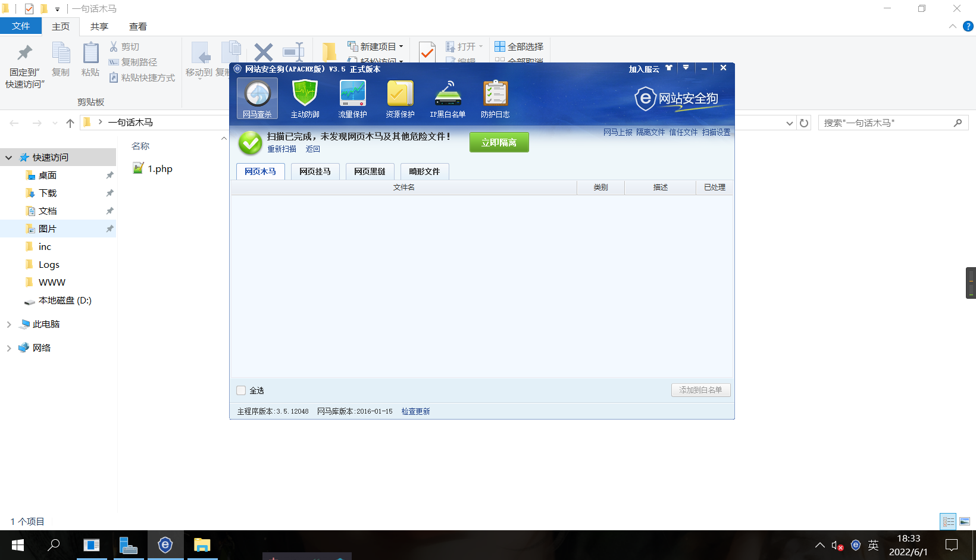The image size is (976, 560).
Task: Switch to the 网页挂马 tab
Action: click(315, 171)
